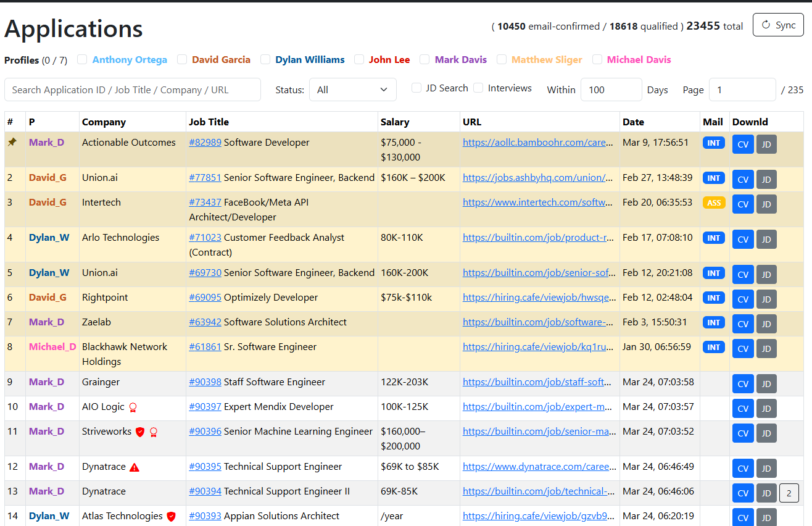Enable the JD Search checkbox

[416, 88]
